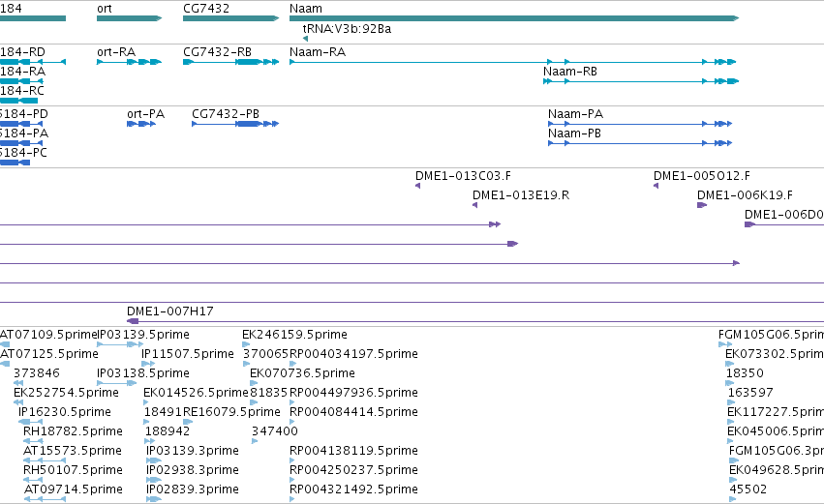The height and width of the screenshot is (504, 824).
Task: Select BAC end DME1-006K19.F
Action: point(745,195)
